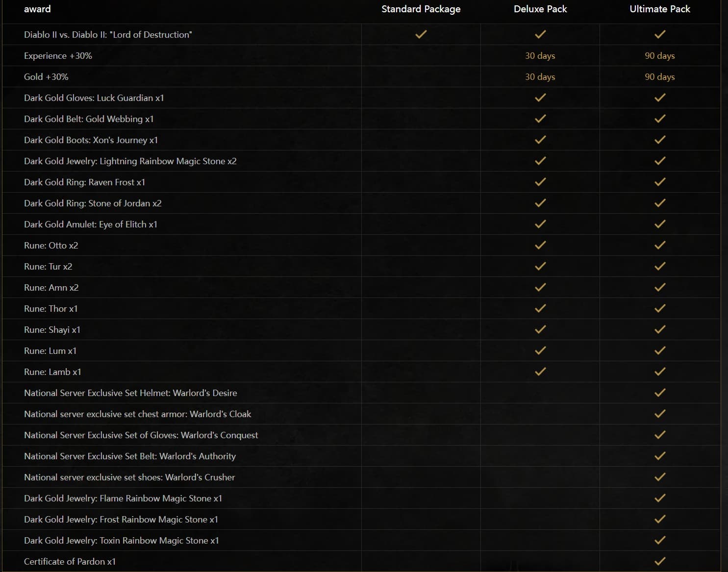The height and width of the screenshot is (572, 728).
Task: Select the Ultimate Pack column header
Action: (x=659, y=9)
